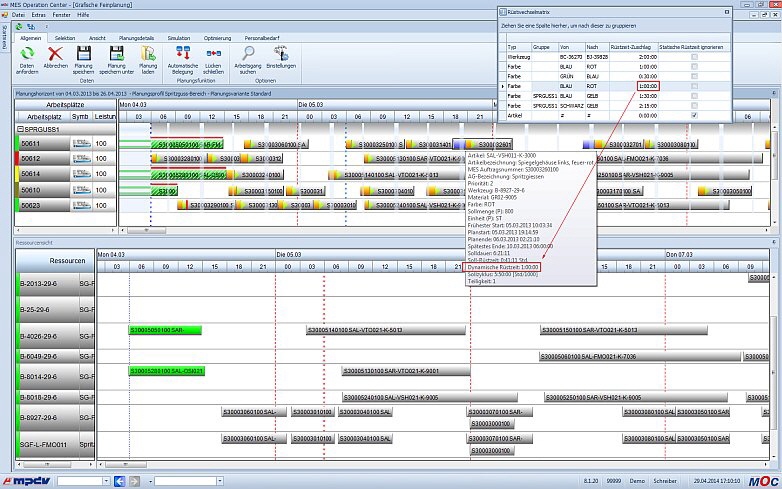Image resolution: width=782 pixels, height=489 pixels.
Task: Click the grey forward arrow in status bar
Action: (135, 481)
